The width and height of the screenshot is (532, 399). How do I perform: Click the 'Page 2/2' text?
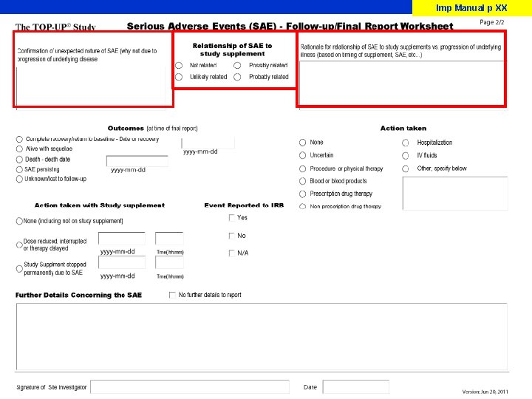[x=492, y=22]
